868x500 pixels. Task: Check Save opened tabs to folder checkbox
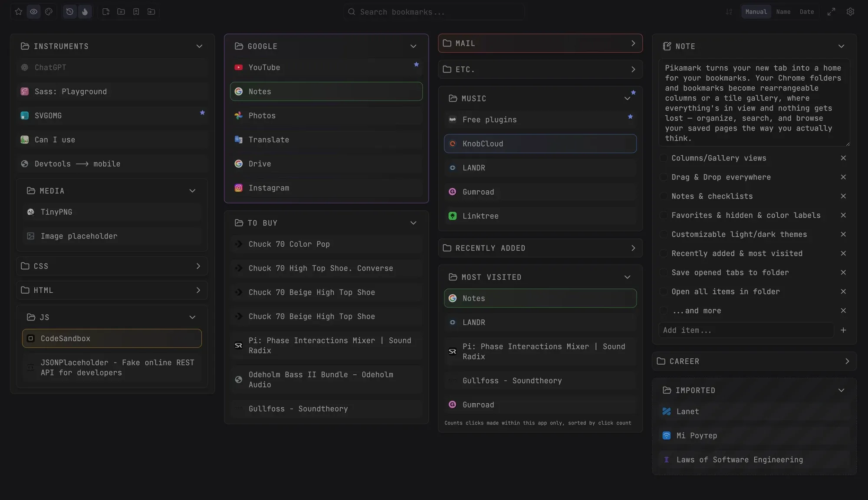click(664, 273)
